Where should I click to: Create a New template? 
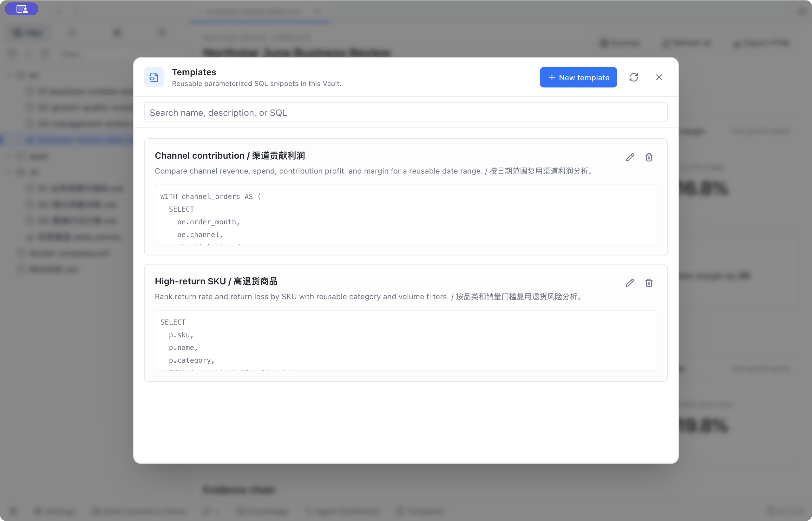(578, 77)
